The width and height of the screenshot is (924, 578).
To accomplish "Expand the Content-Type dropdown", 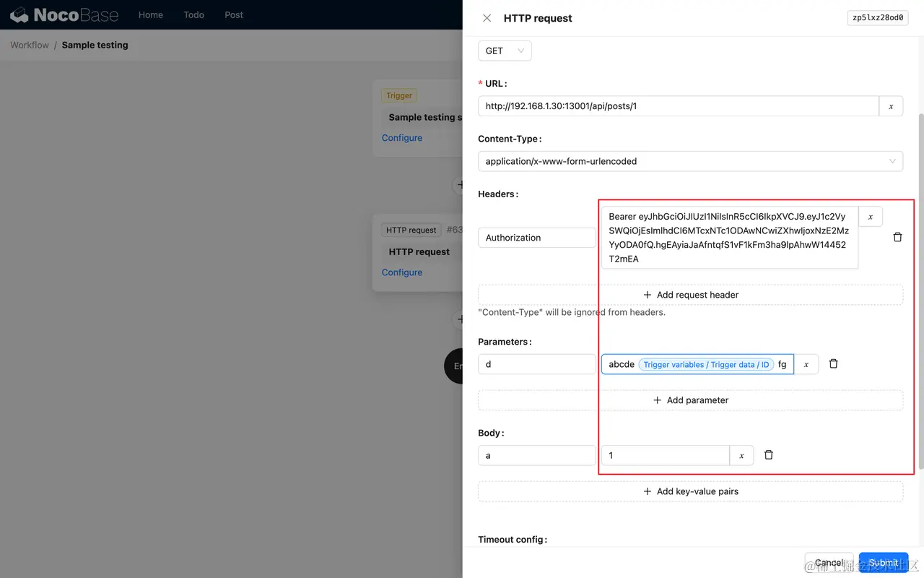I will point(690,161).
